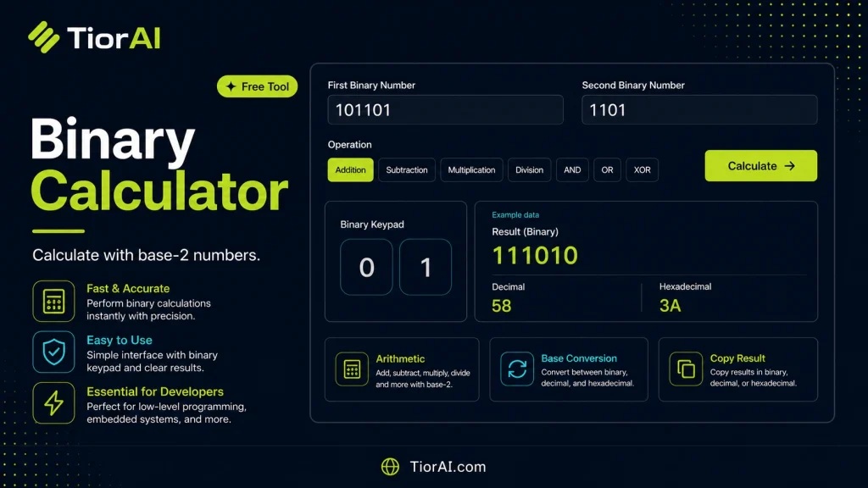Click the Arithmetic card title
This screenshot has width=868, height=488.
click(x=400, y=358)
